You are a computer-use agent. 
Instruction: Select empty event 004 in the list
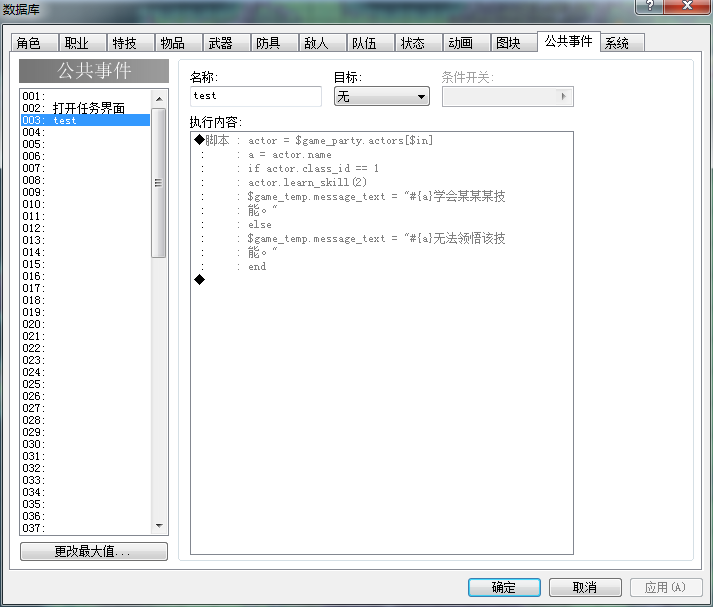coord(85,132)
